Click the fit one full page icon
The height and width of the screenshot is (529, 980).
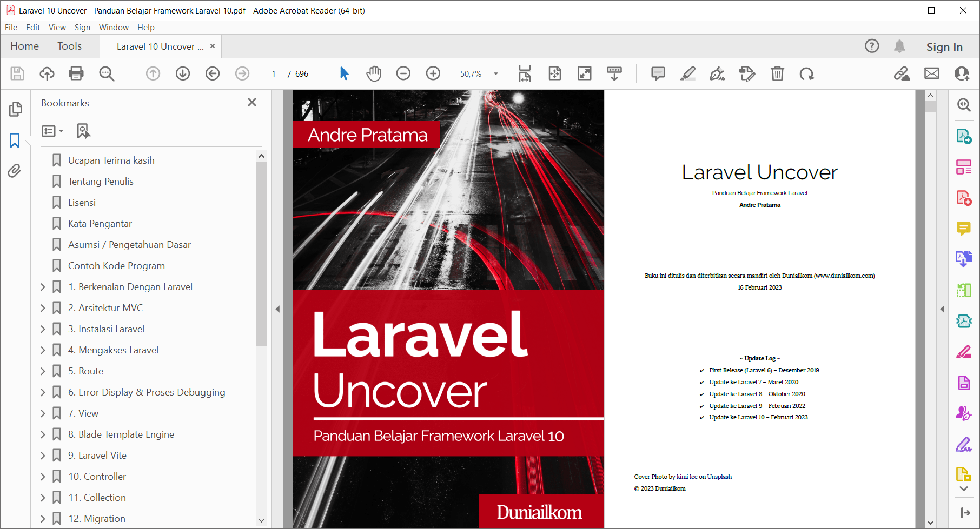555,73
